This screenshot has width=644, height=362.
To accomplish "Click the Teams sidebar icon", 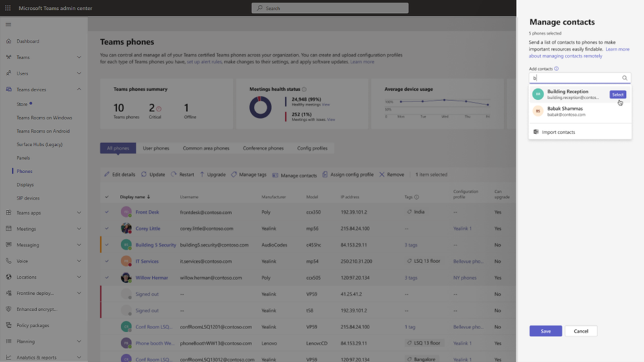I will (x=8, y=57).
